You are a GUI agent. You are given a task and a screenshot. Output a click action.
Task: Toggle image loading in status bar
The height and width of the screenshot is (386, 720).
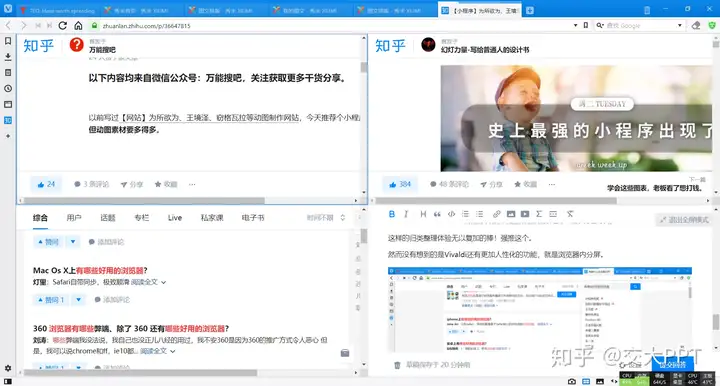[x=600, y=381]
